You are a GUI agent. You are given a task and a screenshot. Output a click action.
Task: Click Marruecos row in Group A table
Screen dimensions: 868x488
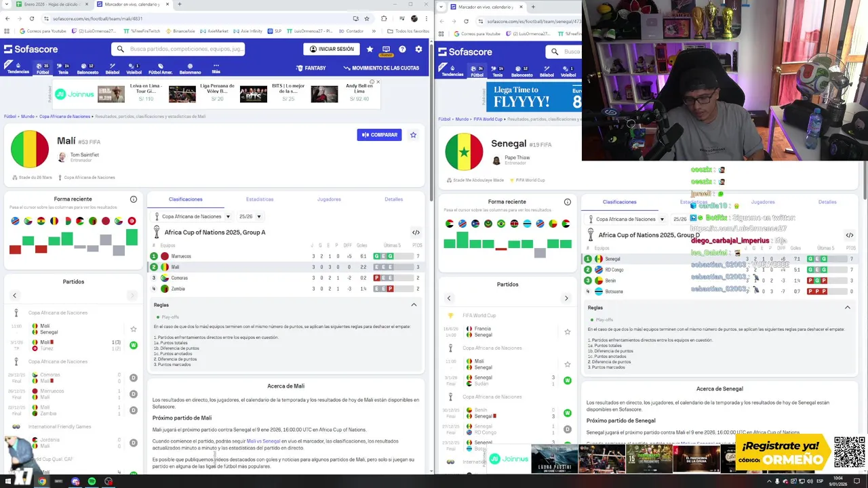click(286, 256)
